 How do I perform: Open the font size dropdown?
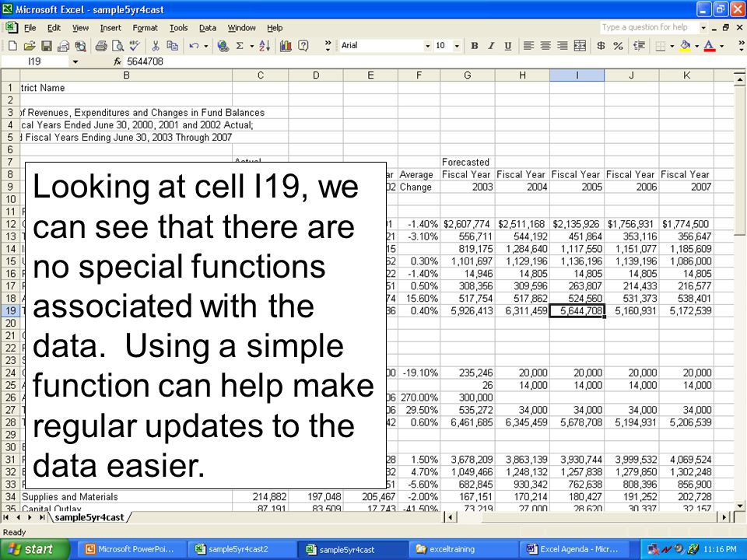(457, 46)
